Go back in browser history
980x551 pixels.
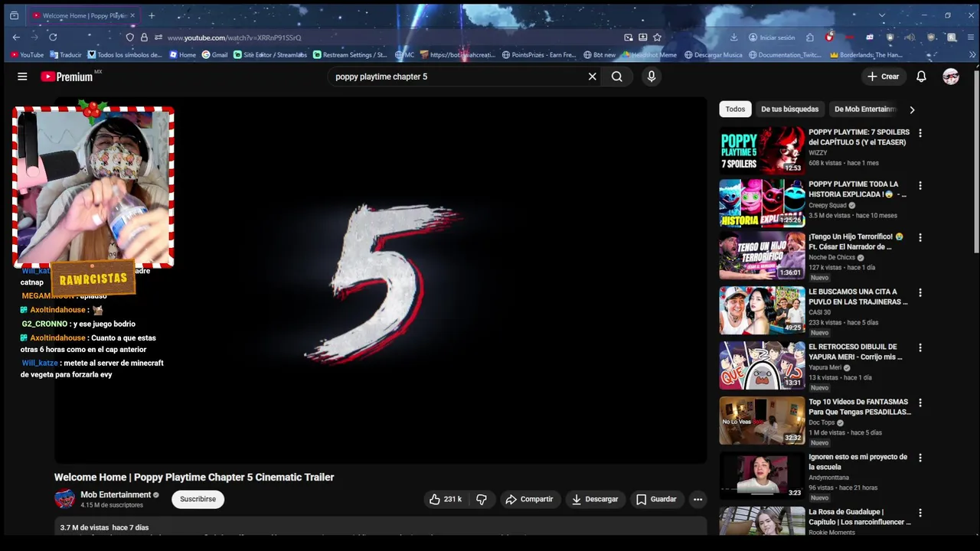(x=16, y=37)
